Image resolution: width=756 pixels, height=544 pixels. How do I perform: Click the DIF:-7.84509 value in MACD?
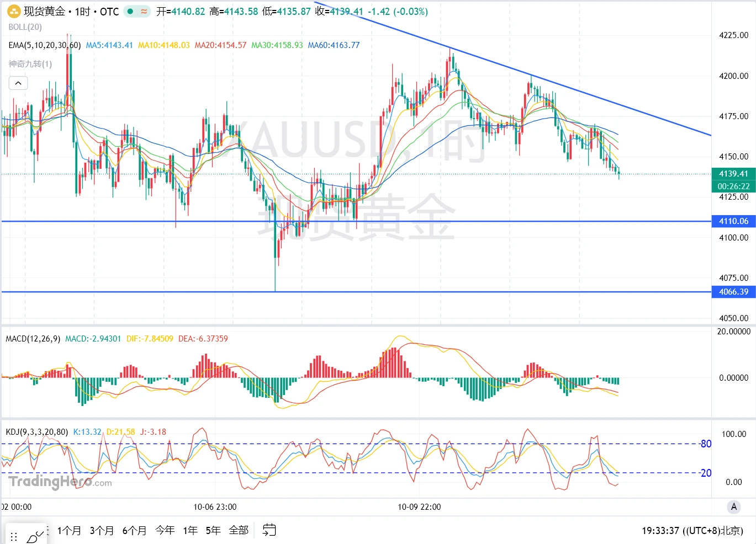tap(150, 339)
